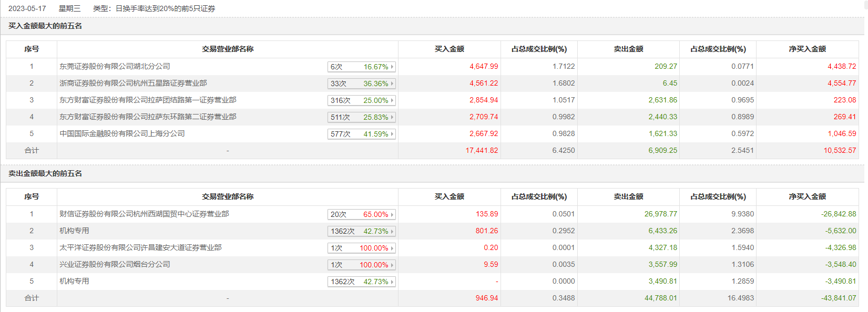Click arrow icon beside 511次 25.83%
Viewport: 868px width, 312px height.
(392, 117)
